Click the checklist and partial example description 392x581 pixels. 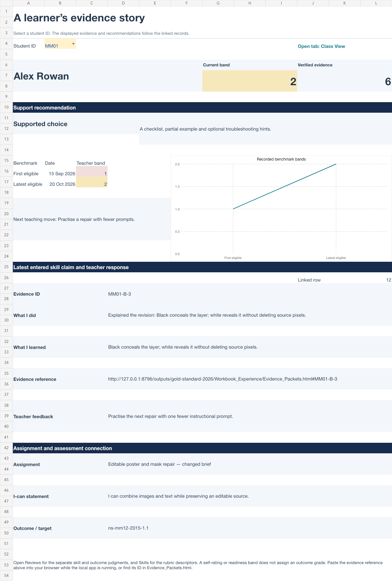coord(205,129)
